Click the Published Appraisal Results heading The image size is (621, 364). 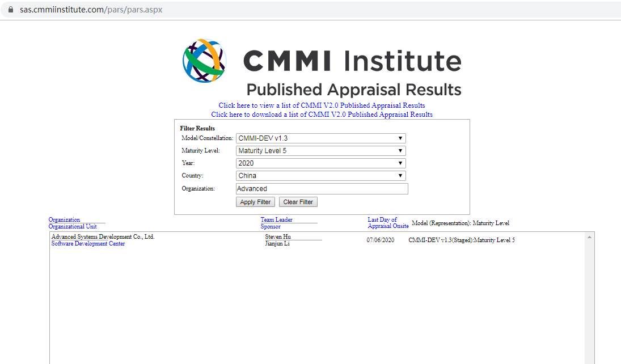point(353,90)
